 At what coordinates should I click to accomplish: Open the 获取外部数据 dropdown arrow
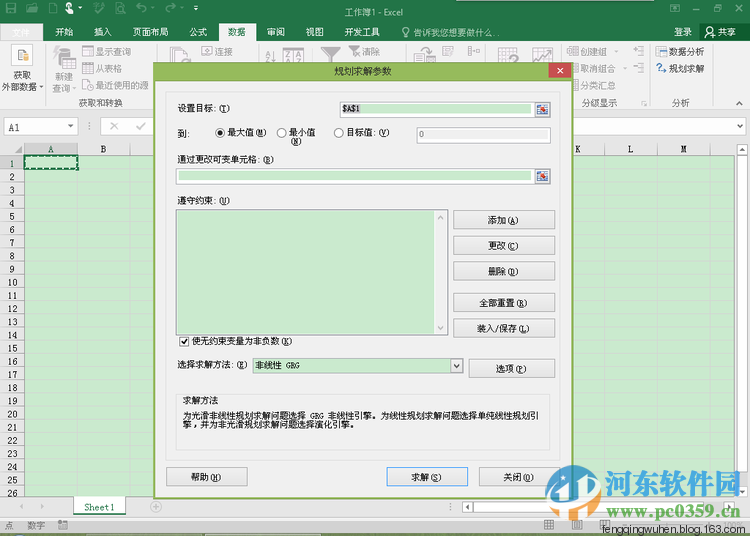tap(41, 87)
